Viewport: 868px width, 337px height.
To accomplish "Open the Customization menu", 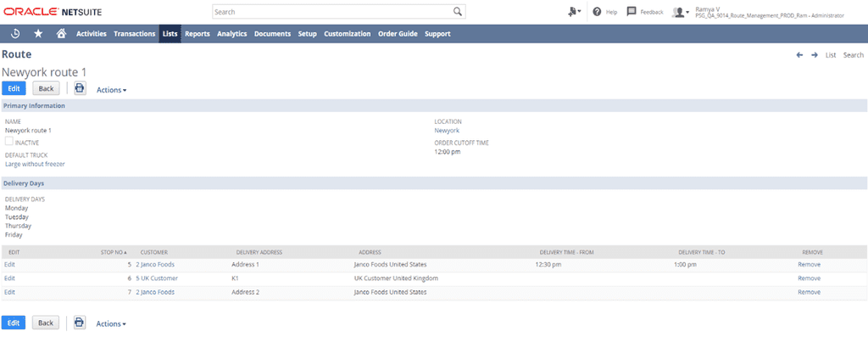I will pyautogui.click(x=347, y=34).
